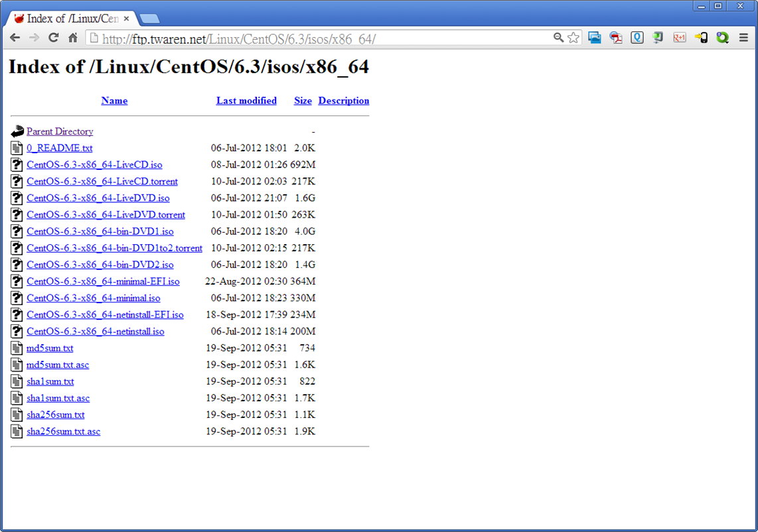Click the save-as-PDF extension icon

[615, 38]
